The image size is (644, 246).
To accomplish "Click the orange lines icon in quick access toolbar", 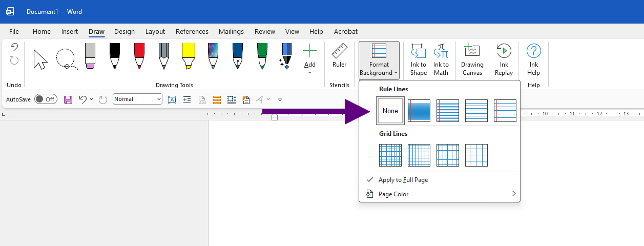I will [217, 99].
